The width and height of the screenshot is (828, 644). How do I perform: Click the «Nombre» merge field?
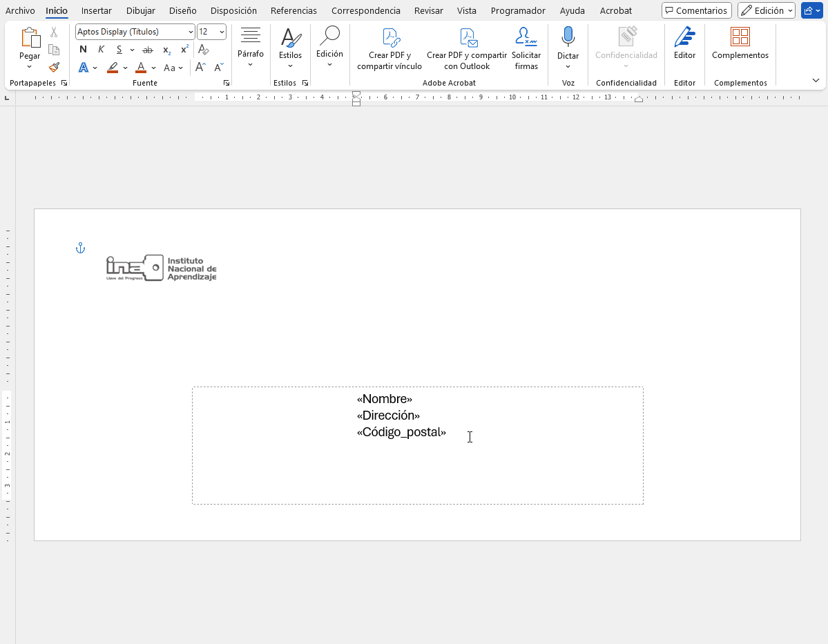(385, 399)
